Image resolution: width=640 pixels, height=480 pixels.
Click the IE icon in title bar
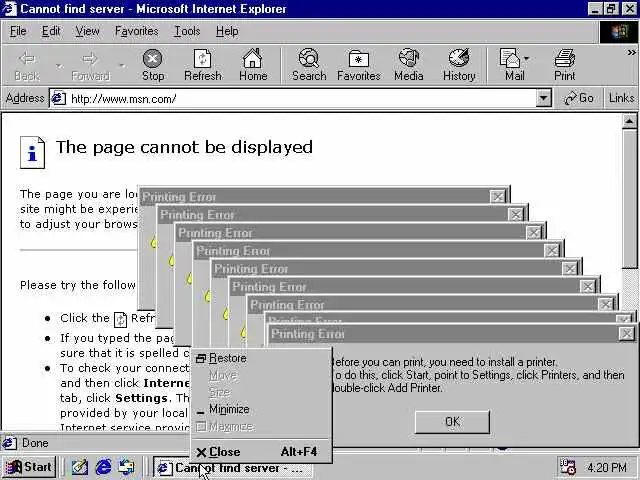pyautogui.click(x=9, y=9)
